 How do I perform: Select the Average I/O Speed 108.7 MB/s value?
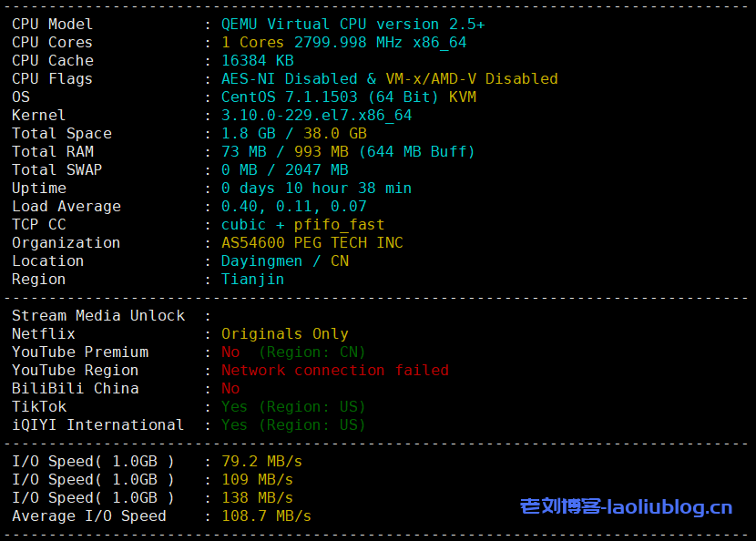tap(266, 516)
